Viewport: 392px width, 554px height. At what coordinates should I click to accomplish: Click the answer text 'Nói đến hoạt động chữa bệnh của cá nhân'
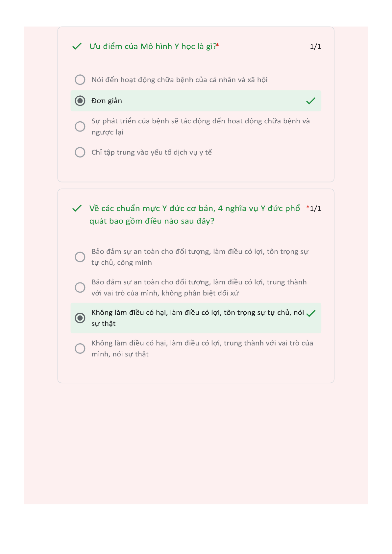point(179,80)
